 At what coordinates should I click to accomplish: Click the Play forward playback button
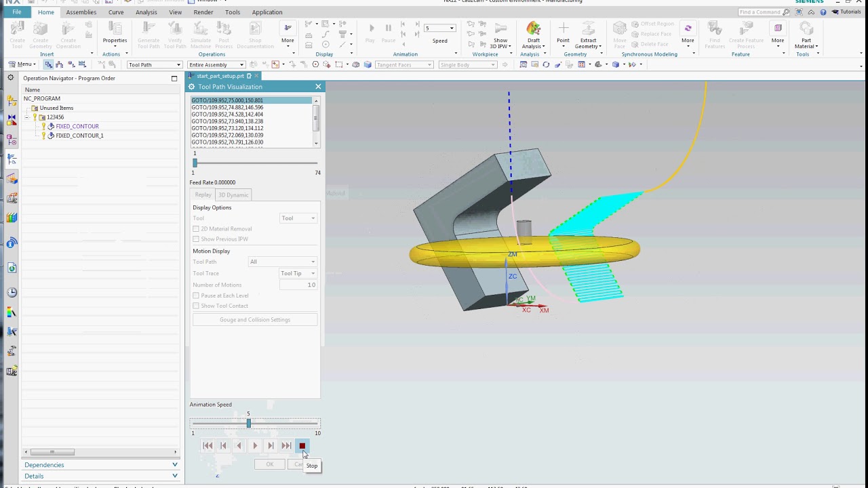[x=255, y=445]
